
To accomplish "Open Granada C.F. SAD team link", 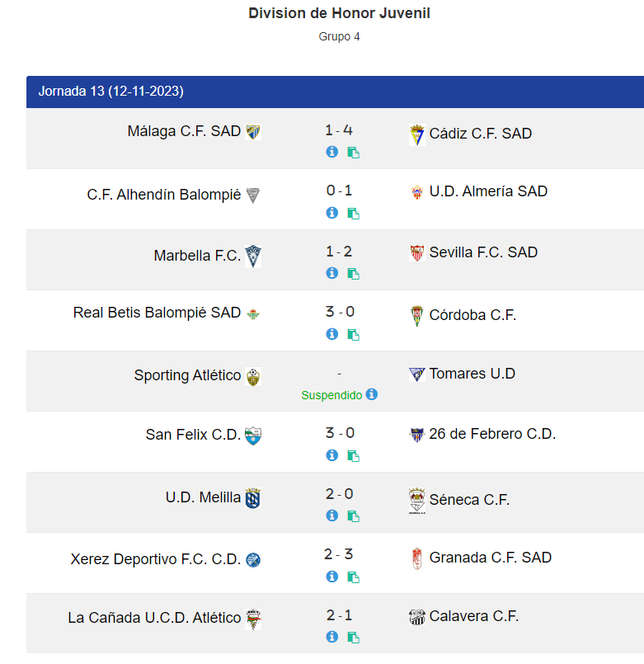I will (491, 558).
